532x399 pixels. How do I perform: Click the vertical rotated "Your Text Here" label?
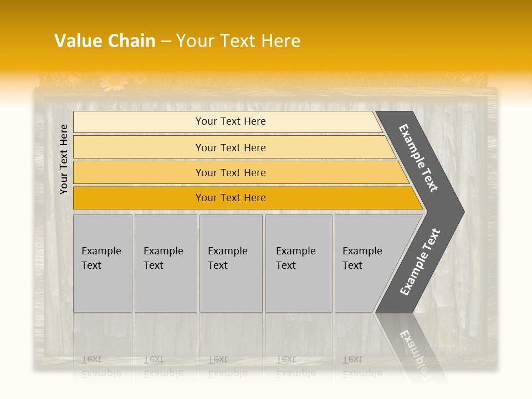[x=64, y=159]
